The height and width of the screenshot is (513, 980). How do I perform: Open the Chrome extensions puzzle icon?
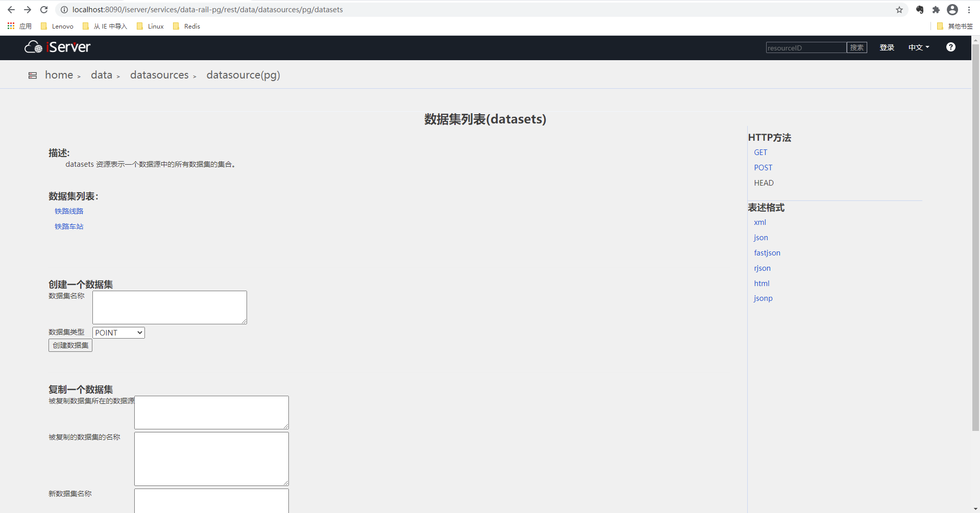(x=936, y=9)
